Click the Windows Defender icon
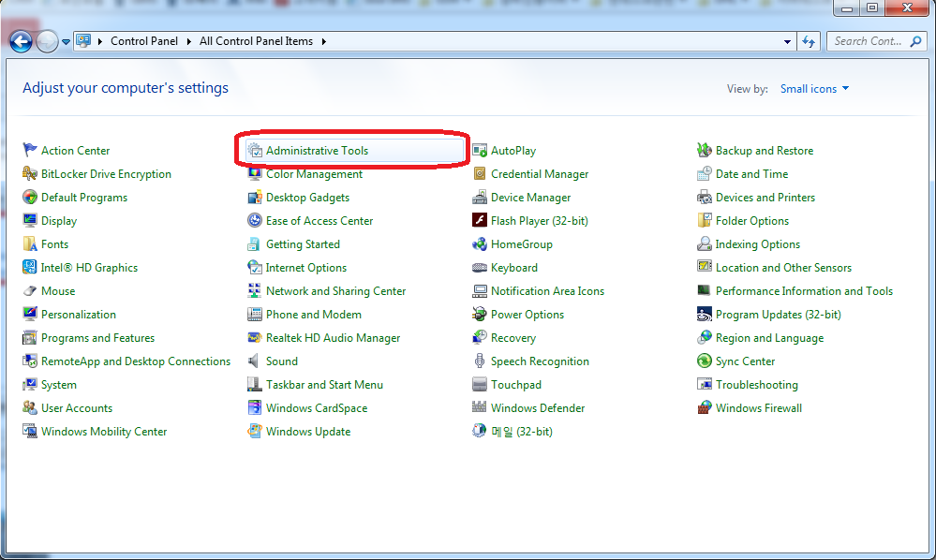Screen dimensions: 936x560 point(480,408)
